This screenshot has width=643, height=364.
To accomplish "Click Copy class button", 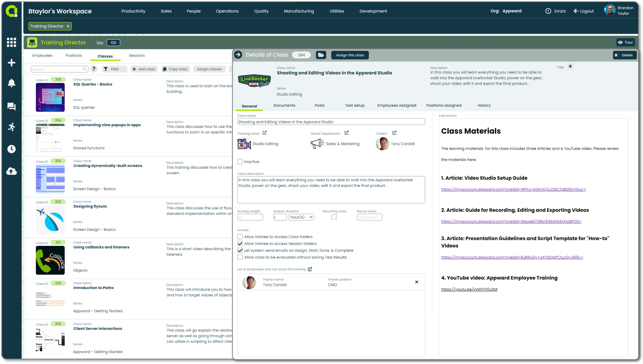I will [175, 69].
